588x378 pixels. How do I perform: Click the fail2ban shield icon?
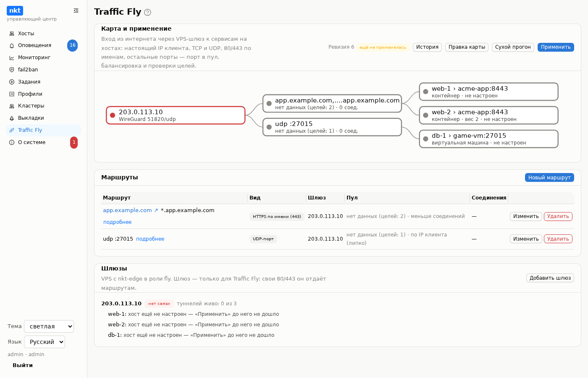coord(12,70)
